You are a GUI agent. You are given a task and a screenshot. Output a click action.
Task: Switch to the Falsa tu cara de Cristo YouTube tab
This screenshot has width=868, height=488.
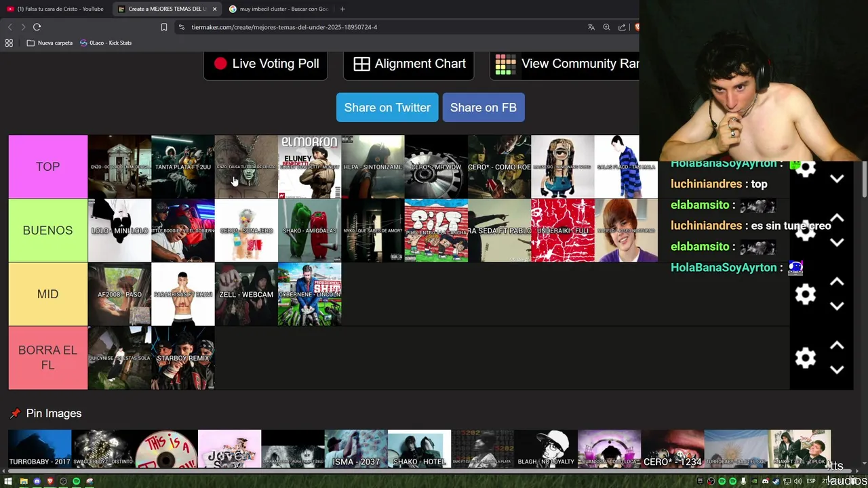pos(56,9)
